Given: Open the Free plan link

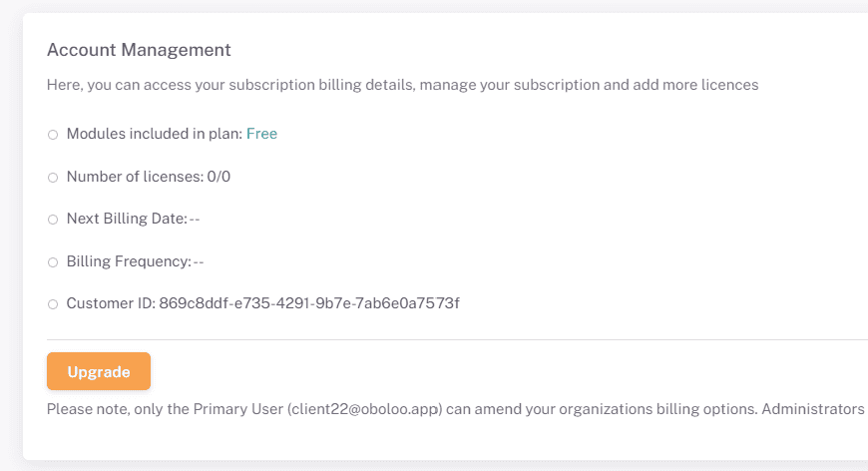Looking at the screenshot, I should [261, 134].
